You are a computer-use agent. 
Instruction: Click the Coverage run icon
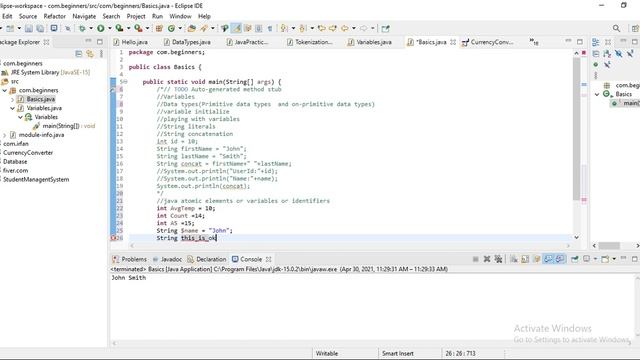pos(119,29)
